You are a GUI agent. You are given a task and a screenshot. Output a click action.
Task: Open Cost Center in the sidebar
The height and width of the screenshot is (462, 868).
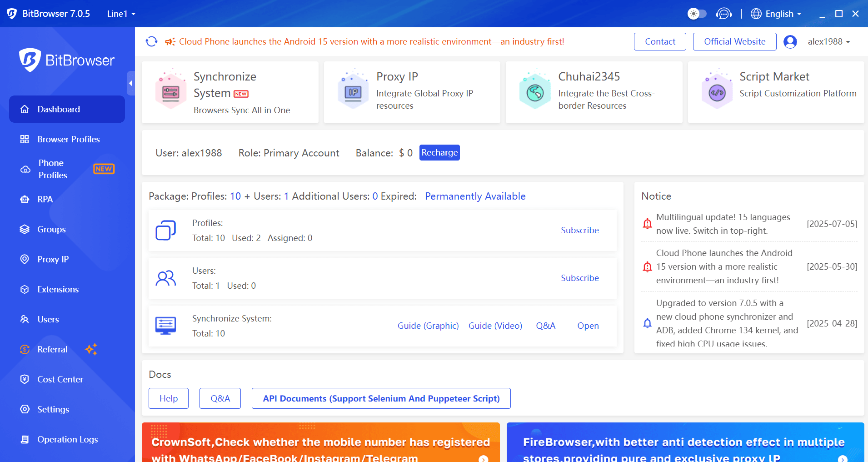click(x=67, y=379)
